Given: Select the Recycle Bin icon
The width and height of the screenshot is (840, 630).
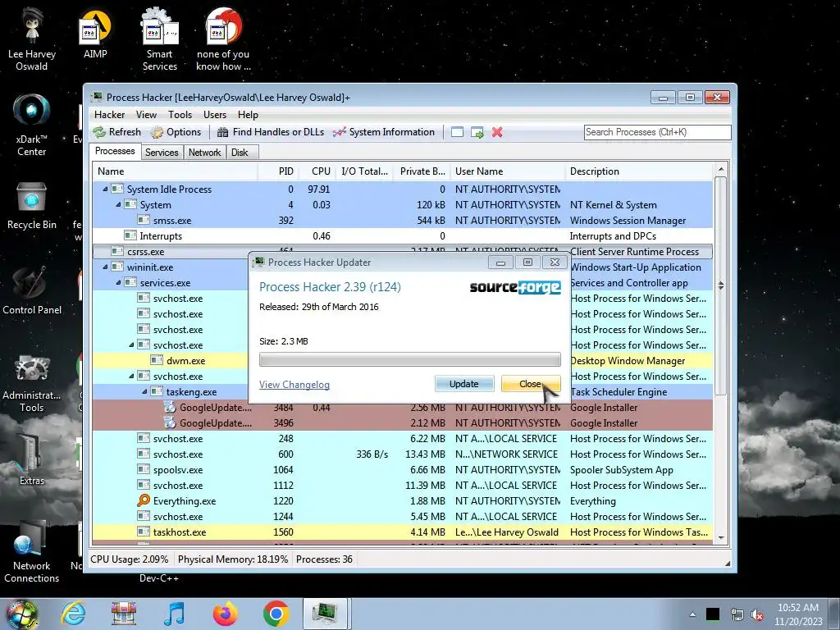Looking at the screenshot, I should click(32, 206).
